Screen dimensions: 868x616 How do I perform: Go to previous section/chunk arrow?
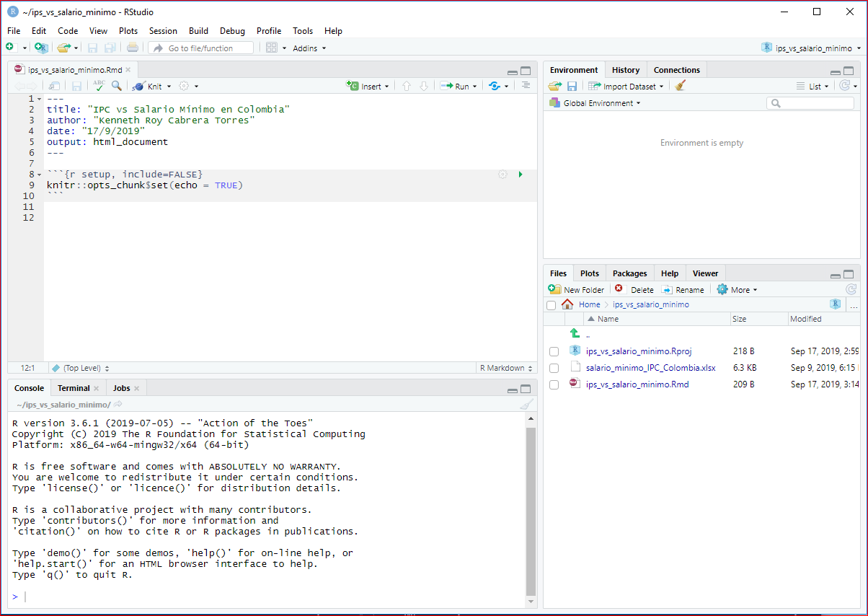(407, 86)
